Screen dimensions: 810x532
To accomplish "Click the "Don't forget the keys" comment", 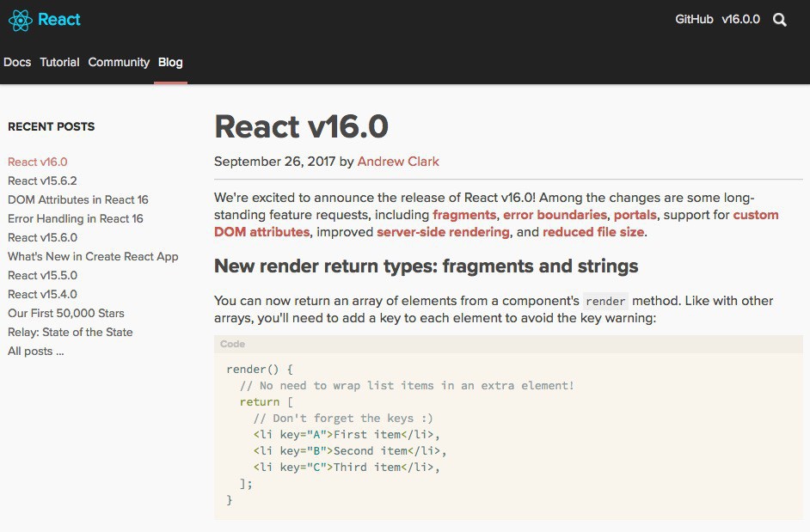I will (343, 419).
